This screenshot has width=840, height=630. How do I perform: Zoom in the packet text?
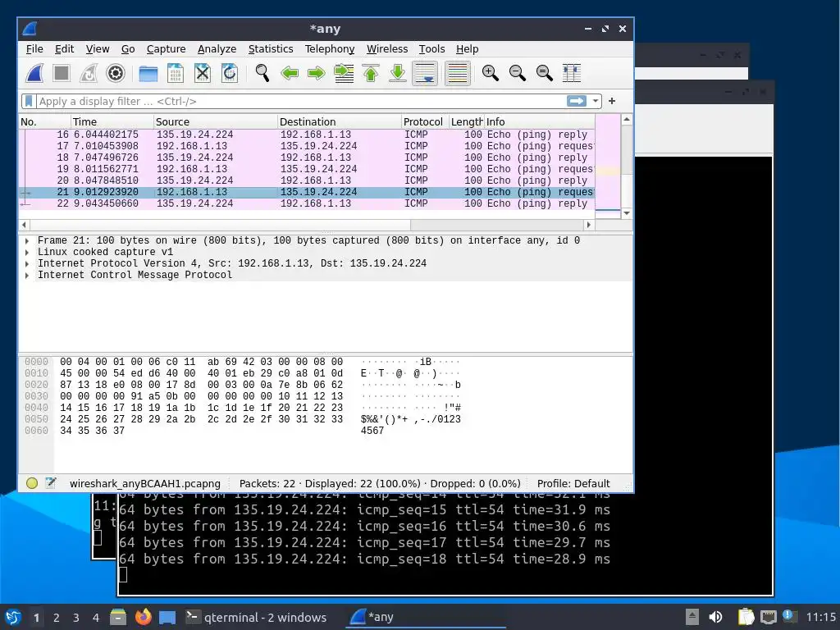coord(491,73)
